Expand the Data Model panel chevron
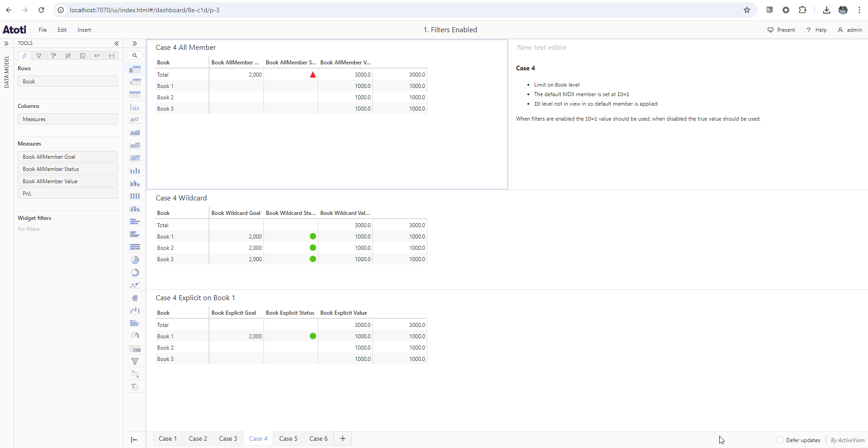The image size is (868, 448). [6, 44]
